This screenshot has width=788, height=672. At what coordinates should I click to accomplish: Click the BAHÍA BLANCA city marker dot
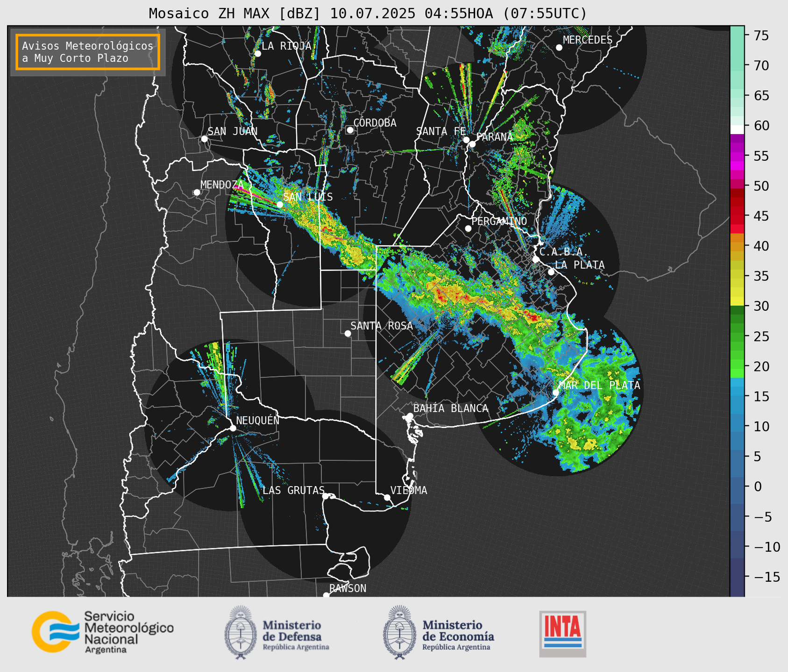point(410,416)
